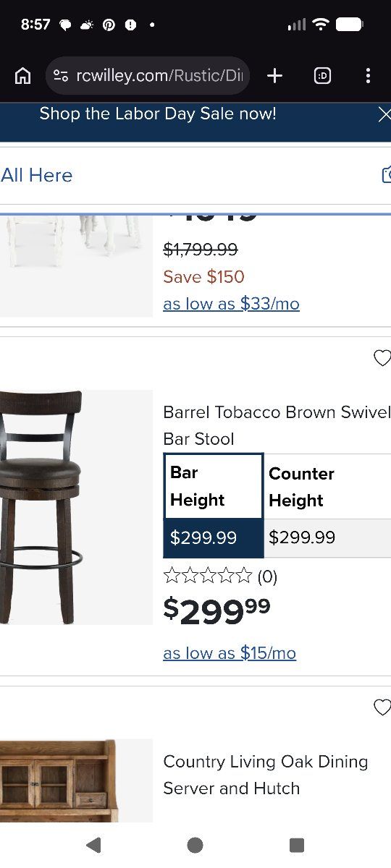Tap the Android back navigation button
391x868 pixels.
(93, 845)
